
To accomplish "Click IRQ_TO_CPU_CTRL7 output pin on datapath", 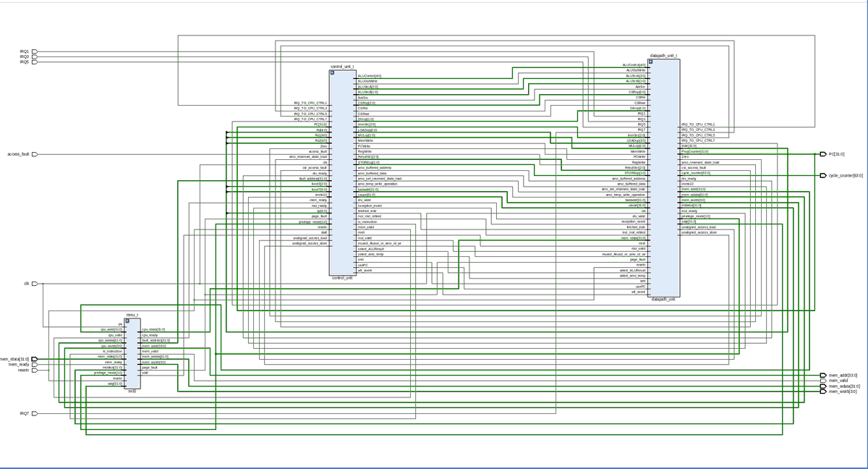I will [x=698, y=140].
